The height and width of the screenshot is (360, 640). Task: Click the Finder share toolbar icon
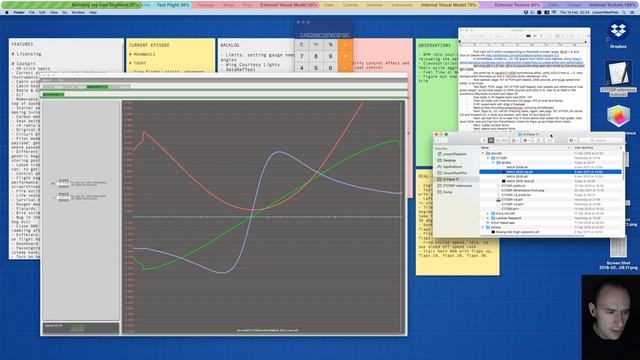[539, 140]
